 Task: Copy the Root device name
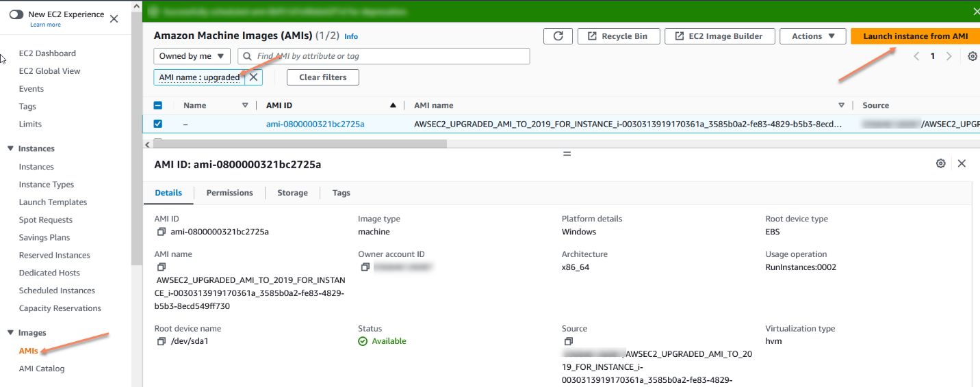coord(162,341)
